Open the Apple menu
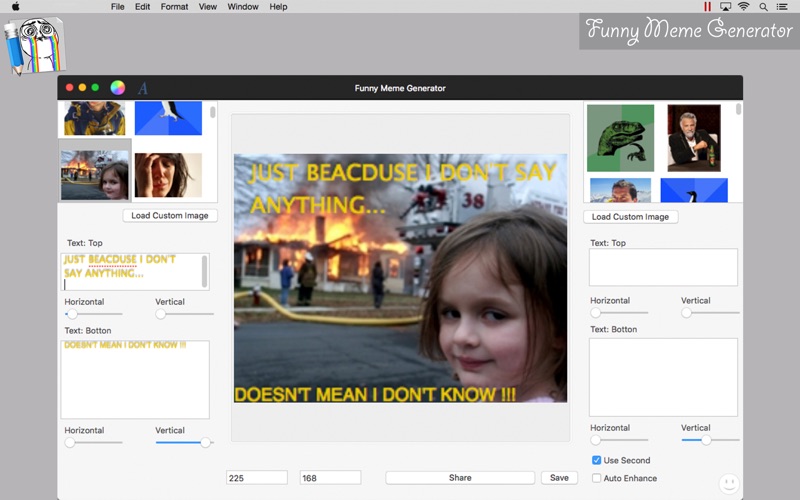 pos(15,7)
